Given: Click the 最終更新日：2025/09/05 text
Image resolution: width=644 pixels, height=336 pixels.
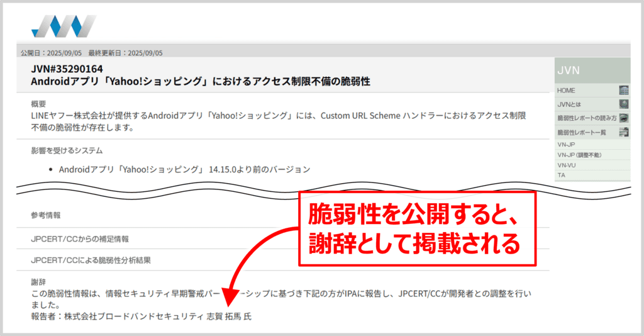Looking at the screenshot, I should (125, 53).
